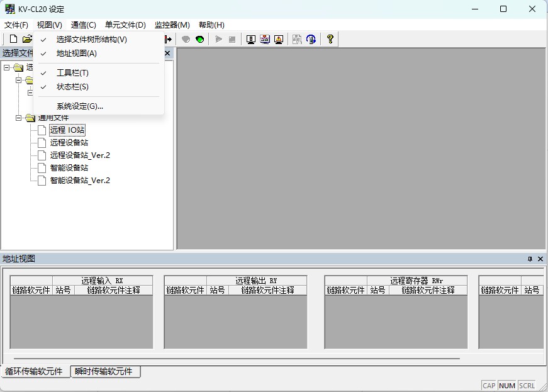Disable the 工具栏(T) toolbar option
Image resolution: width=548 pixels, height=392 pixels.
(72, 73)
